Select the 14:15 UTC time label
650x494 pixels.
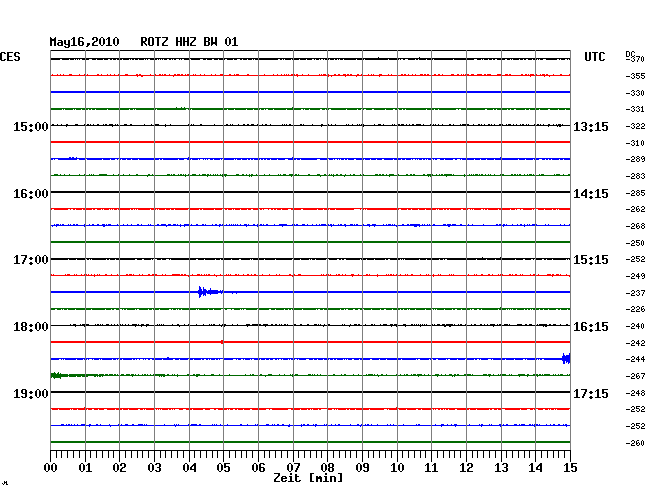tap(591, 194)
